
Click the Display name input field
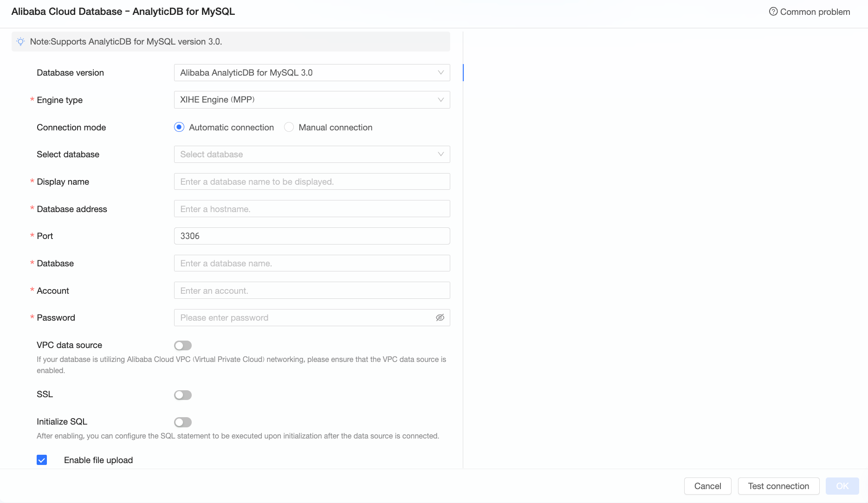312,181
